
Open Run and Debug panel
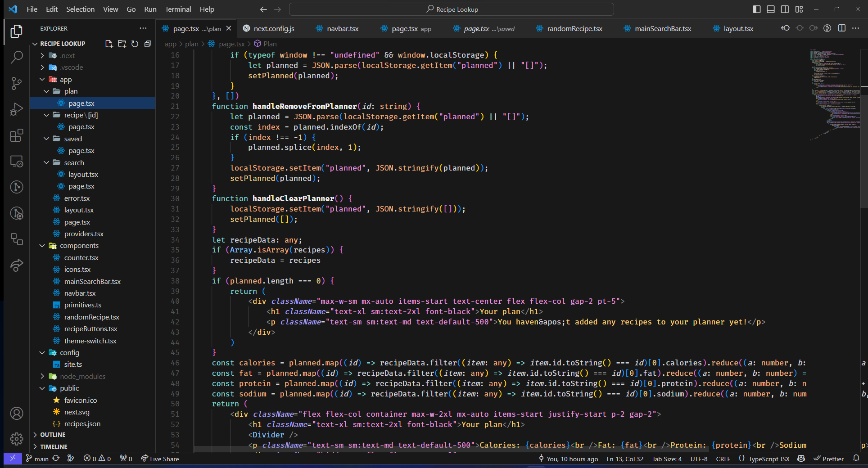[17, 109]
